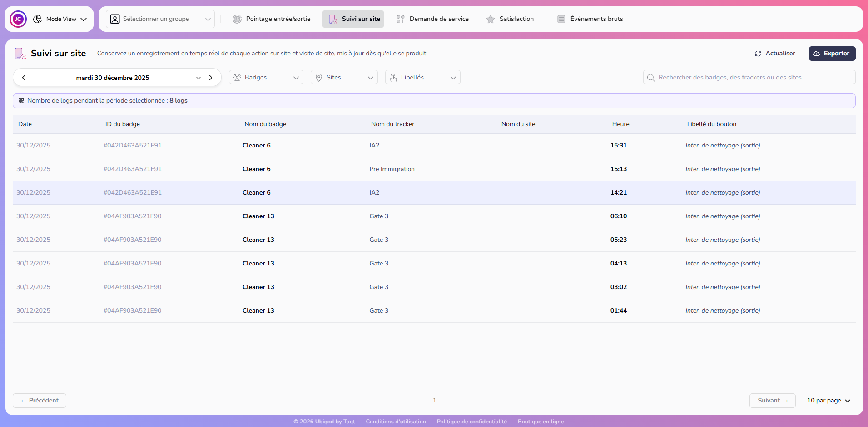Click the Satisfaction star icon
This screenshot has width=868, height=427.
[x=491, y=19]
